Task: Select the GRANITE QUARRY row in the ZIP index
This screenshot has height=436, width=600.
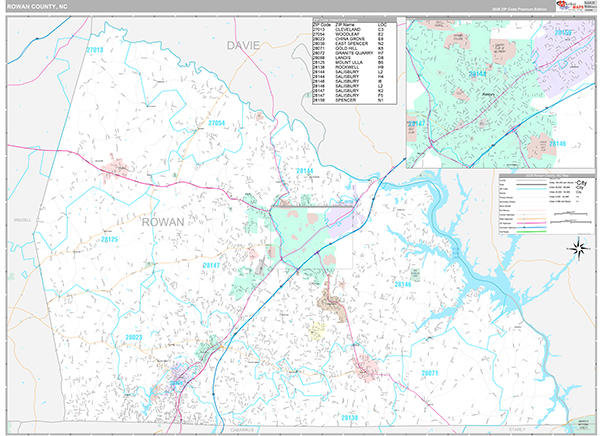Action: click(354, 53)
